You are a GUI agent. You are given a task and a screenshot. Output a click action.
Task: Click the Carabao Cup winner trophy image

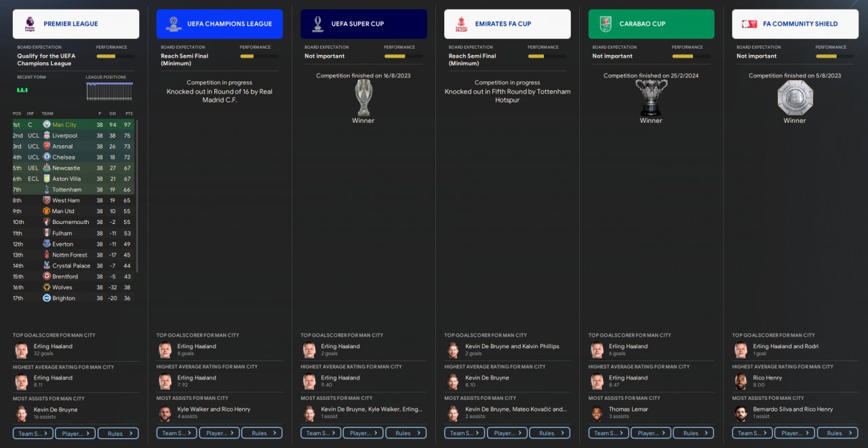(x=651, y=98)
